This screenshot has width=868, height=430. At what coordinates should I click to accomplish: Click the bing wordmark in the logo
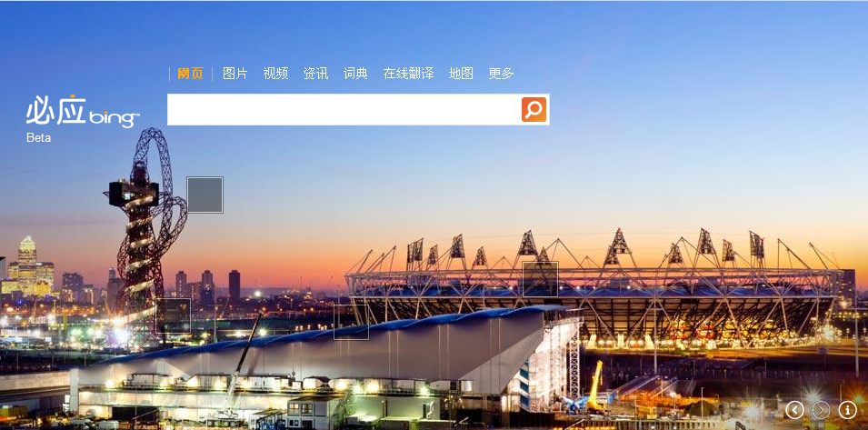(114, 118)
